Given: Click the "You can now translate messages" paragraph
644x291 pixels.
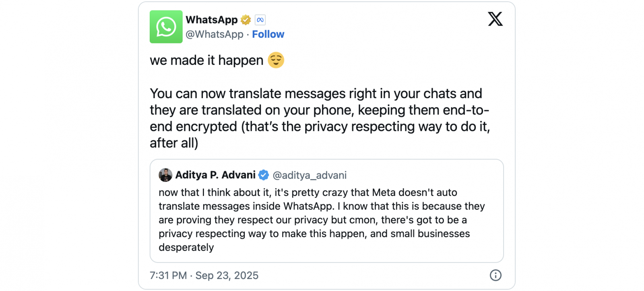Looking at the screenshot, I should (x=320, y=118).
